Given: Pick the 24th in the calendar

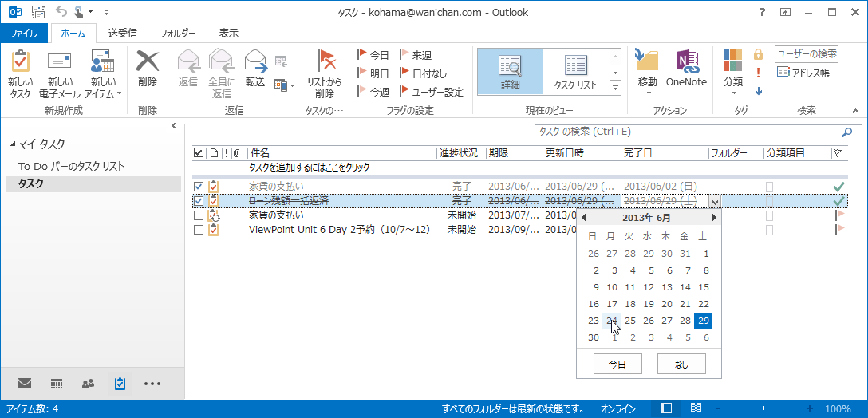Looking at the screenshot, I should tap(612, 321).
